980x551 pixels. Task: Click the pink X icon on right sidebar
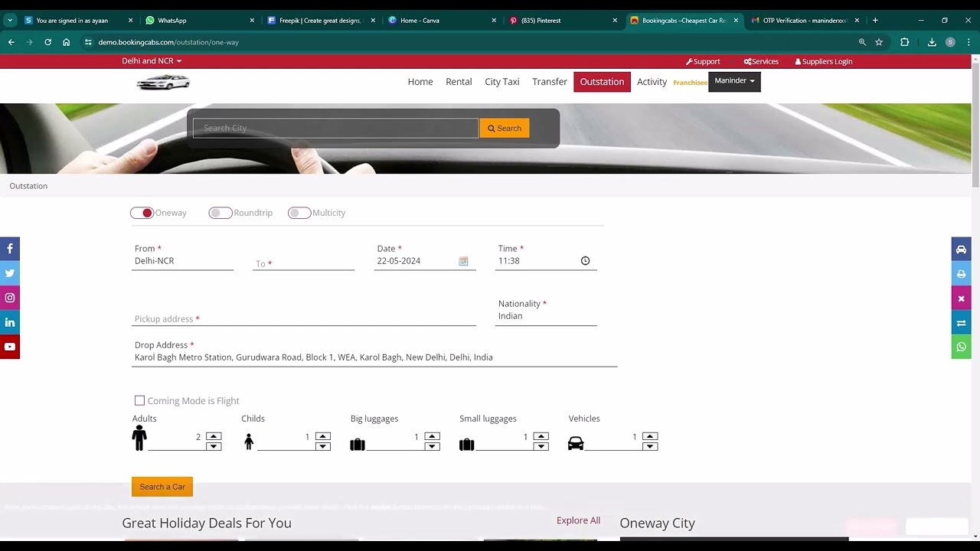click(x=961, y=298)
